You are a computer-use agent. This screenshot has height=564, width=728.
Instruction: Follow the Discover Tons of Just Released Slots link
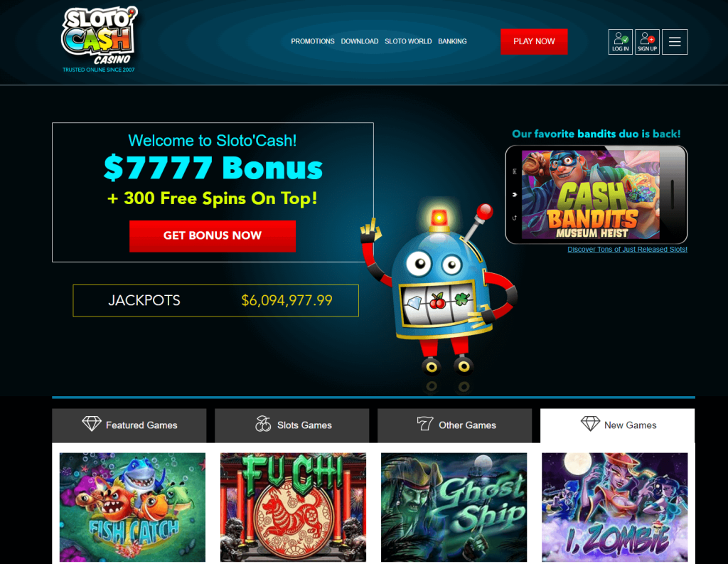coord(627,250)
